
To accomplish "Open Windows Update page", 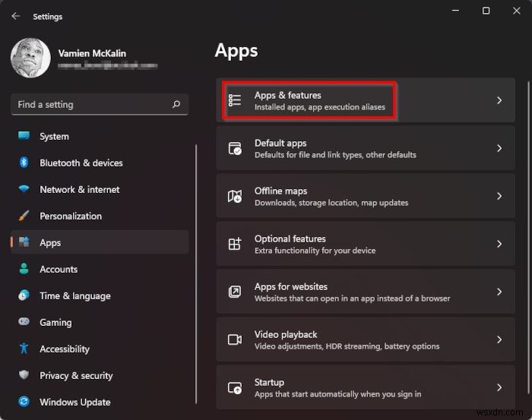I will point(100,402).
